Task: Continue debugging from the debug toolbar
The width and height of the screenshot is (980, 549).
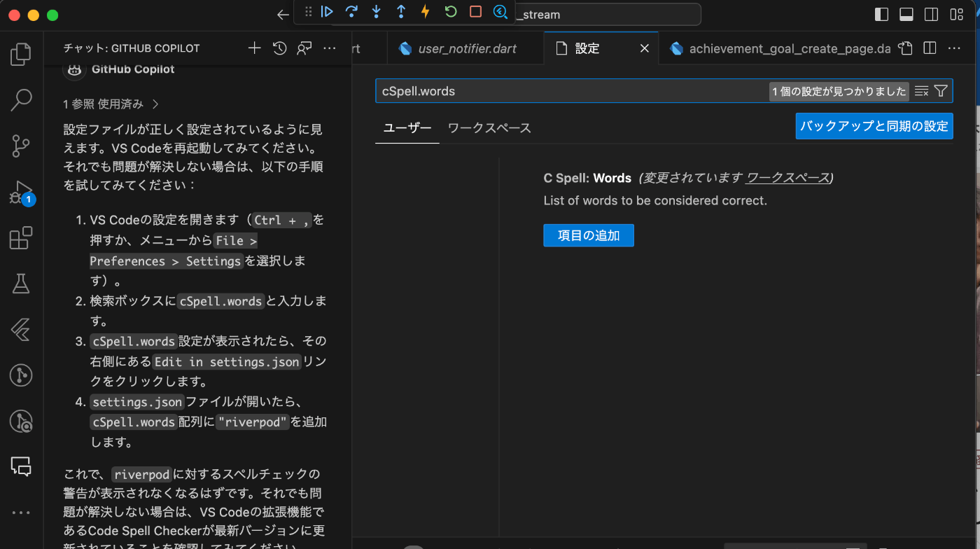Action: (328, 12)
